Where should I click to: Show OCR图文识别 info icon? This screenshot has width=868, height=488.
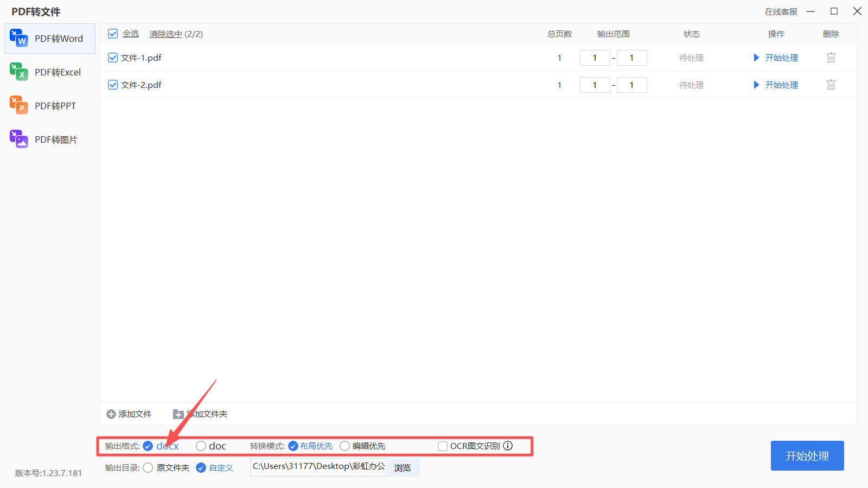point(508,446)
